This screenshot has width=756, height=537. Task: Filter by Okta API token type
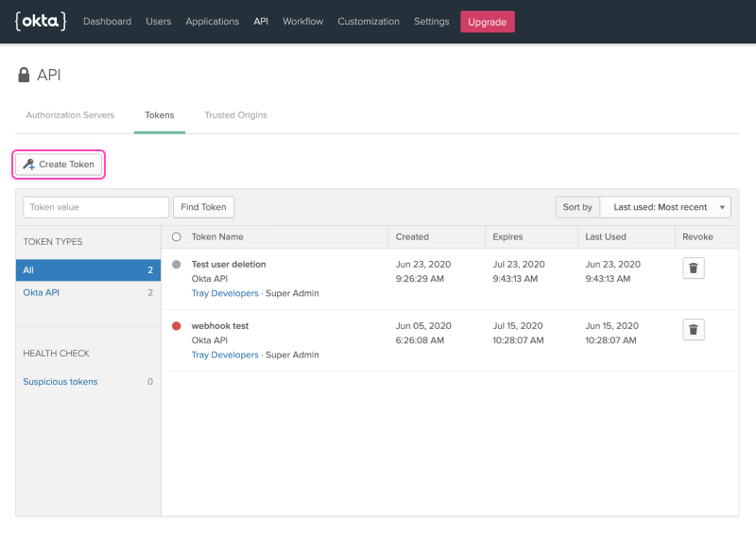(42, 293)
